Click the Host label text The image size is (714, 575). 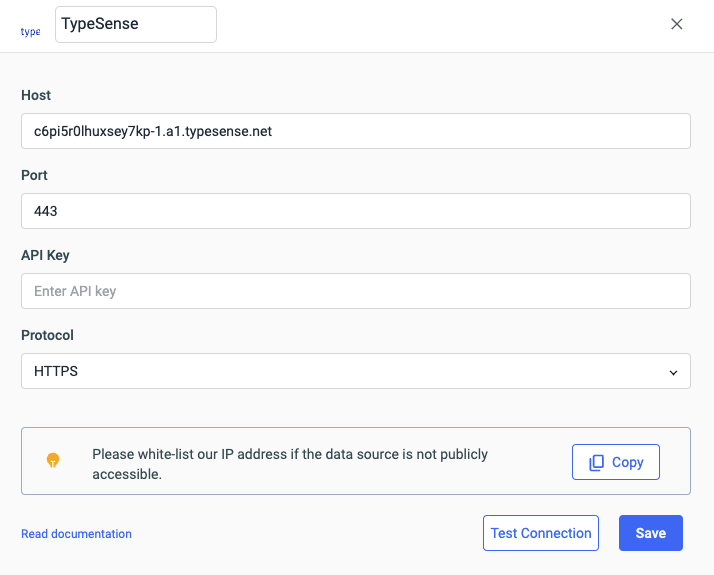point(36,95)
